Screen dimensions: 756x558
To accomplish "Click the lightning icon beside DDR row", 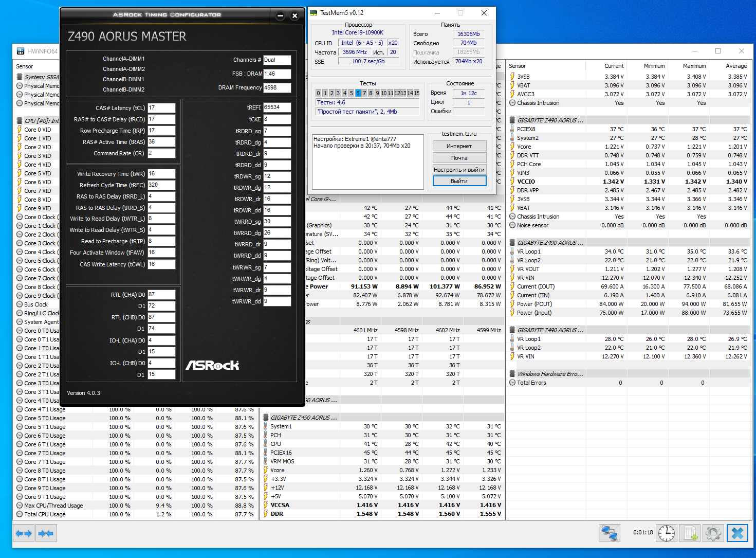I will tap(266, 514).
